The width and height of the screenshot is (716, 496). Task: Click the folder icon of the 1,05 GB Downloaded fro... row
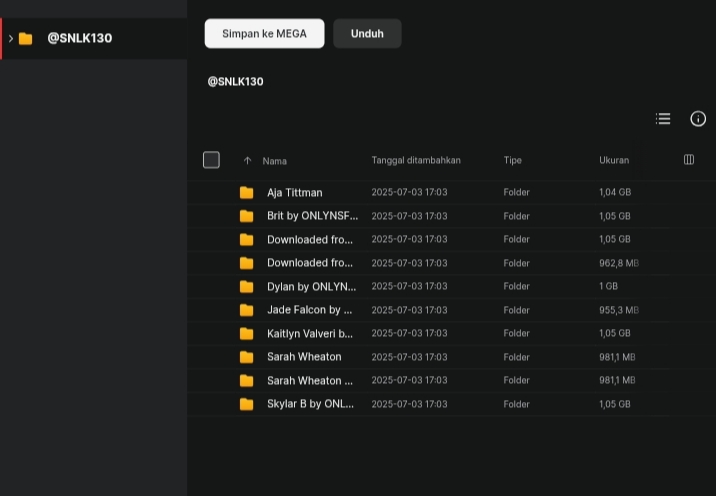point(247,239)
